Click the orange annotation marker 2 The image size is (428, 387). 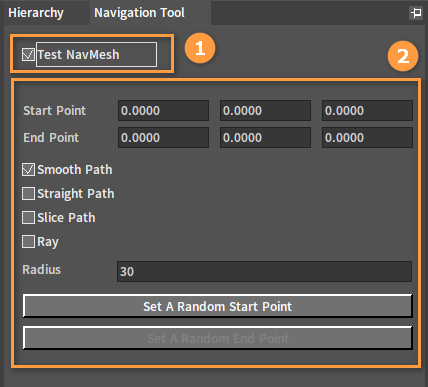(403, 56)
